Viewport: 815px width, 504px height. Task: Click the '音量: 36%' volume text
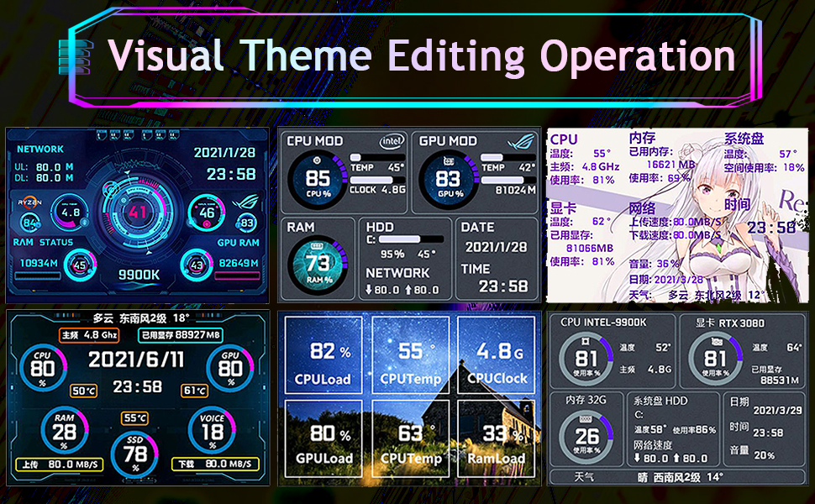[654, 264]
